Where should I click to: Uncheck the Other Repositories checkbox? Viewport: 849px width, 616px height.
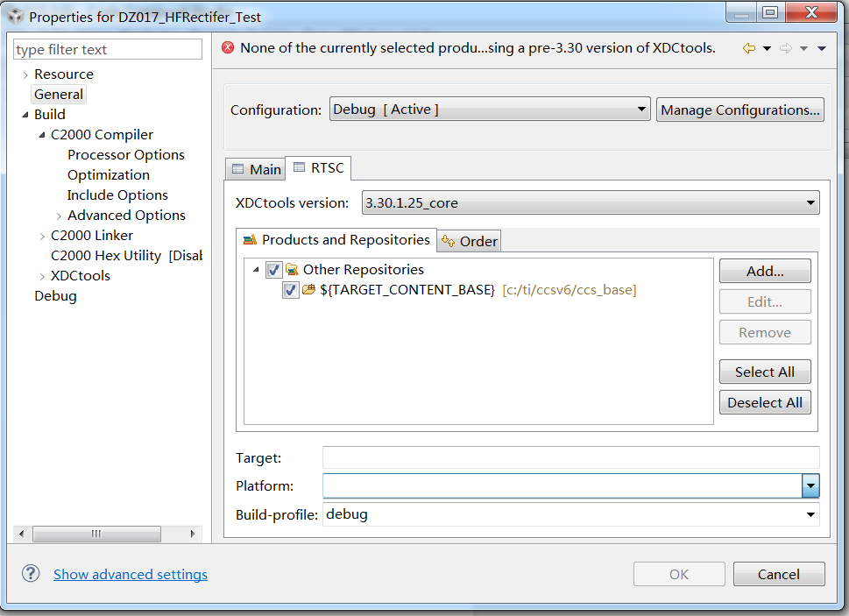(x=273, y=270)
